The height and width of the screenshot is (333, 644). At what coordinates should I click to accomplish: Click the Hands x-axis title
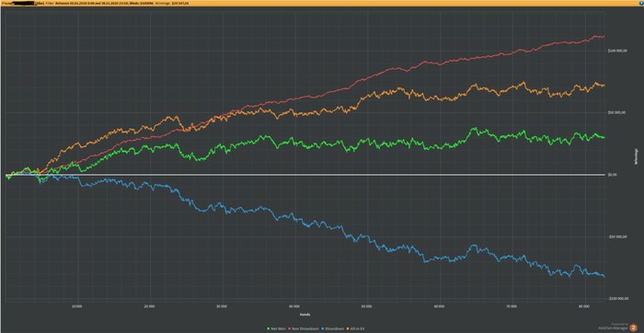pos(305,314)
